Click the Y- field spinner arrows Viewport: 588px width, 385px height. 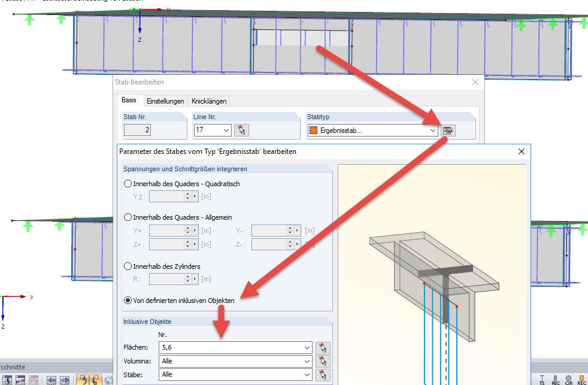coord(290,231)
